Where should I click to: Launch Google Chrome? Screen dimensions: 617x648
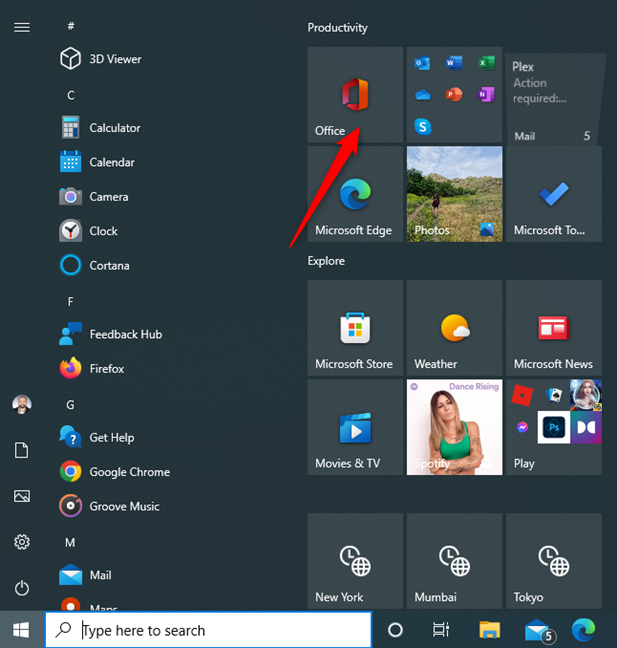115,472
